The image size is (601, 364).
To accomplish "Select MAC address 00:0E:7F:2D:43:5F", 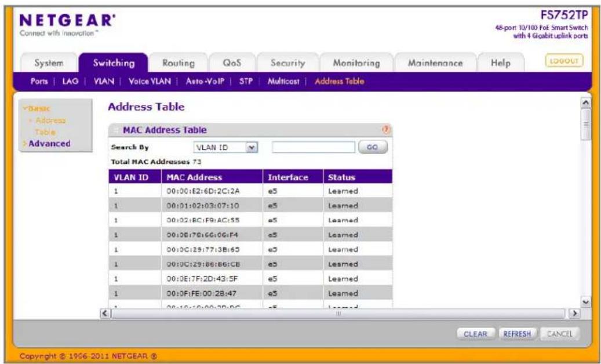I will tap(202, 279).
